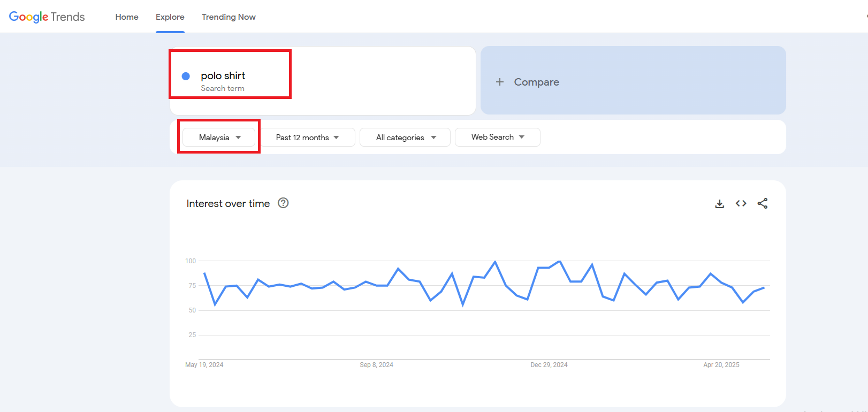The image size is (868, 412).
Task: Download the Interest over time CSV
Action: (x=720, y=204)
